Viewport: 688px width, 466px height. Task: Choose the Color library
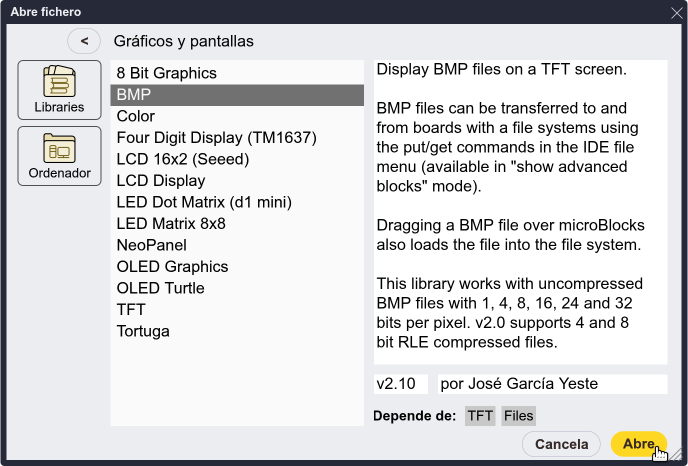pyautogui.click(x=237, y=116)
